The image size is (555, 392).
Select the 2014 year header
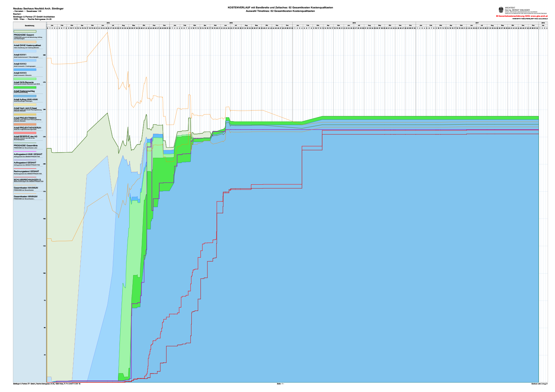coord(108,23)
